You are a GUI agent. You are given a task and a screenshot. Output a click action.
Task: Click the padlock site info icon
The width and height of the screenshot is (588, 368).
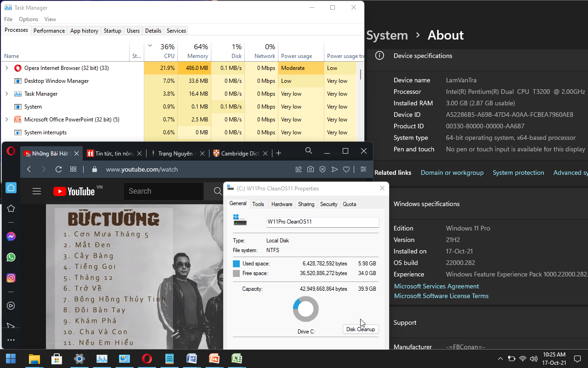95,169
